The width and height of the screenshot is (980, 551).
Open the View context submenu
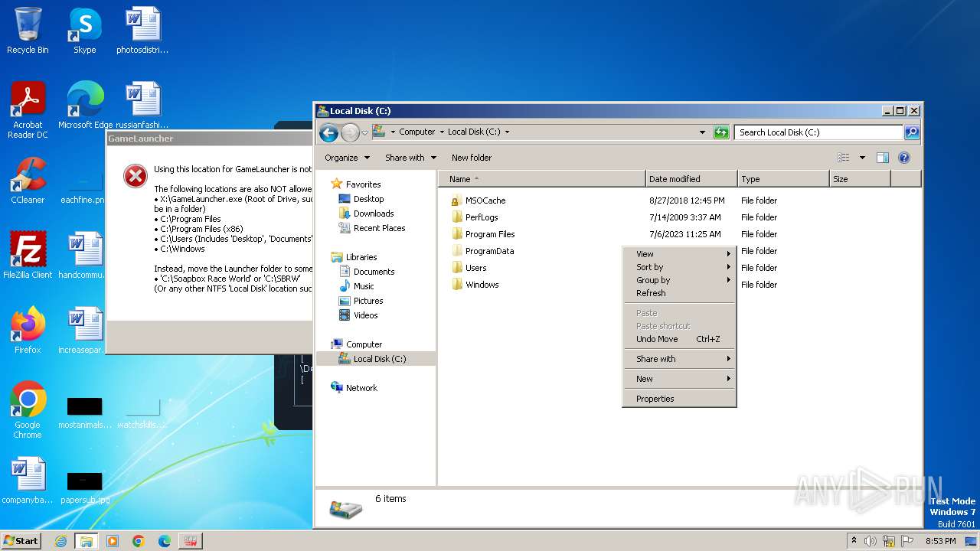click(679, 254)
